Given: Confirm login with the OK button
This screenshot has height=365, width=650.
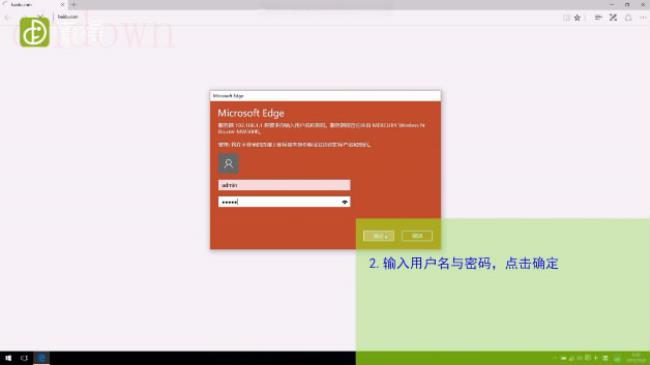Looking at the screenshot, I should (378, 236).
